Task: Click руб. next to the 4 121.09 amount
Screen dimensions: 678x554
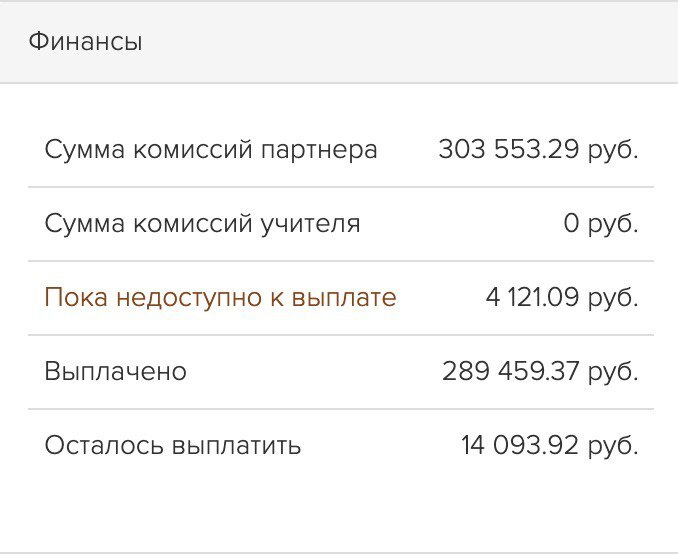Action: click(614, 298)
